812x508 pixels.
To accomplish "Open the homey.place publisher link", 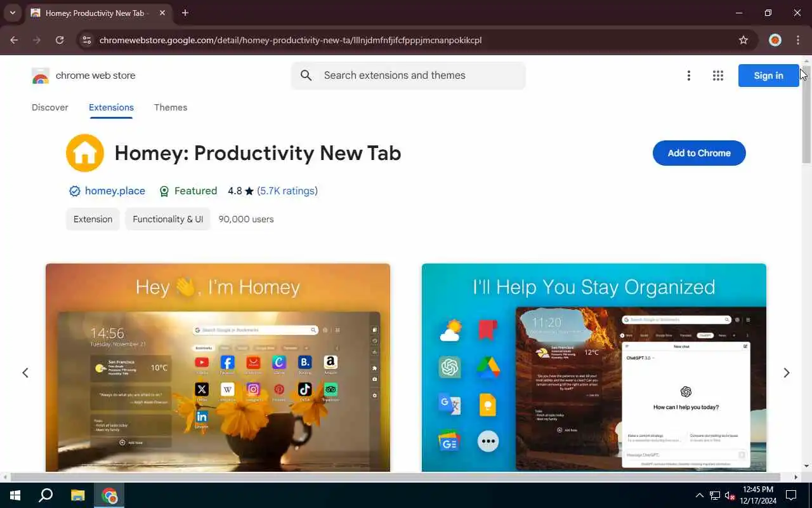I will click(x=115, y=190).
